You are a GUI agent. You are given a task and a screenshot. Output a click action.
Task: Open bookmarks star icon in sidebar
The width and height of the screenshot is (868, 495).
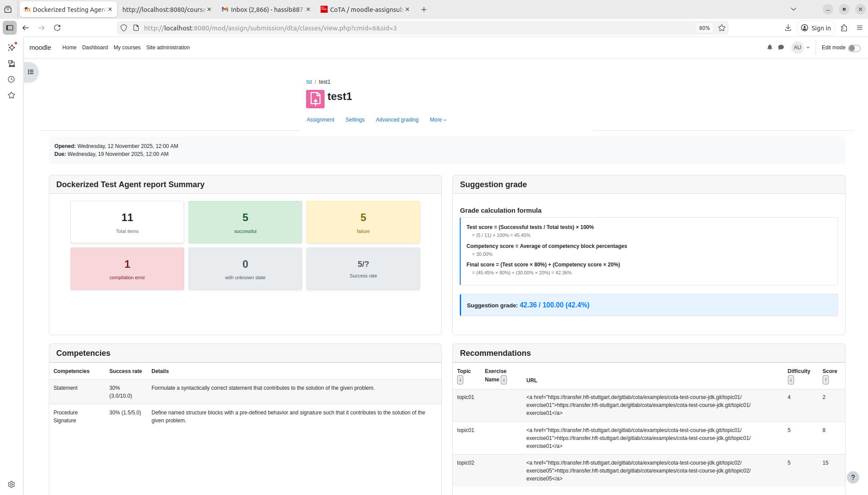pos(11,95)
